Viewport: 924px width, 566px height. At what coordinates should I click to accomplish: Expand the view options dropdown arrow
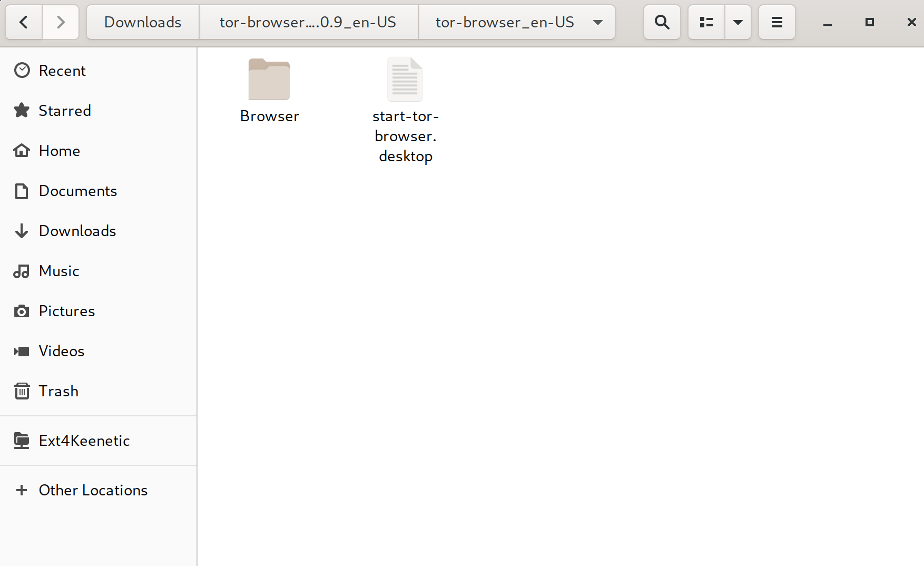pyautogui.click(x=738, y=22)
